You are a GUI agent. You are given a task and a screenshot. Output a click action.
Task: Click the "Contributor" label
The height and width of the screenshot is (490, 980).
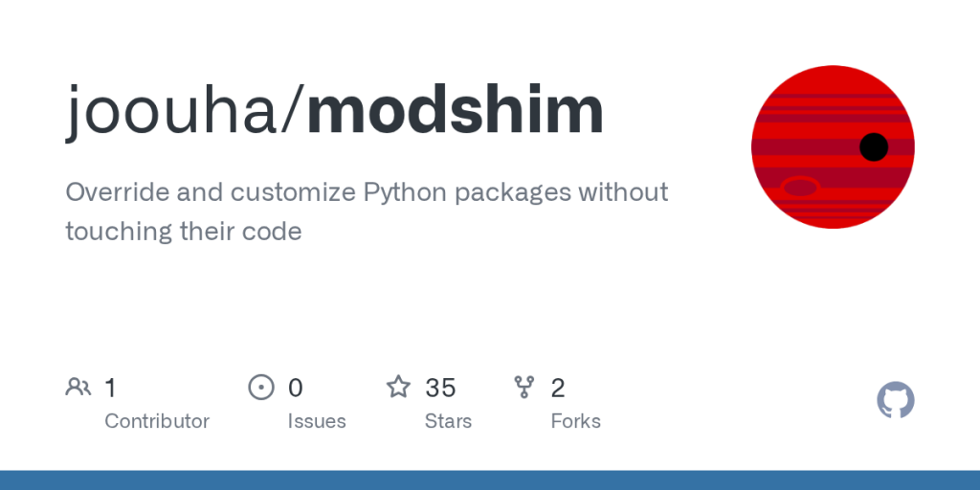tap(157, 421)
